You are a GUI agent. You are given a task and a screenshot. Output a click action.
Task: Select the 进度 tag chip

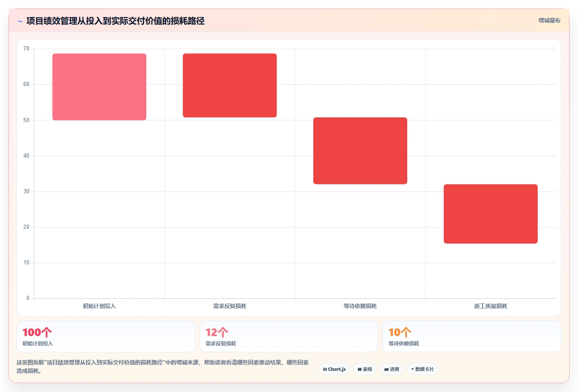[x=392, y=369]
